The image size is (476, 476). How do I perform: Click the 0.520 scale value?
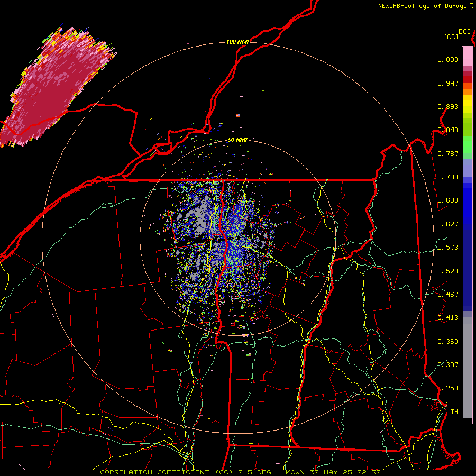(448, 271)
